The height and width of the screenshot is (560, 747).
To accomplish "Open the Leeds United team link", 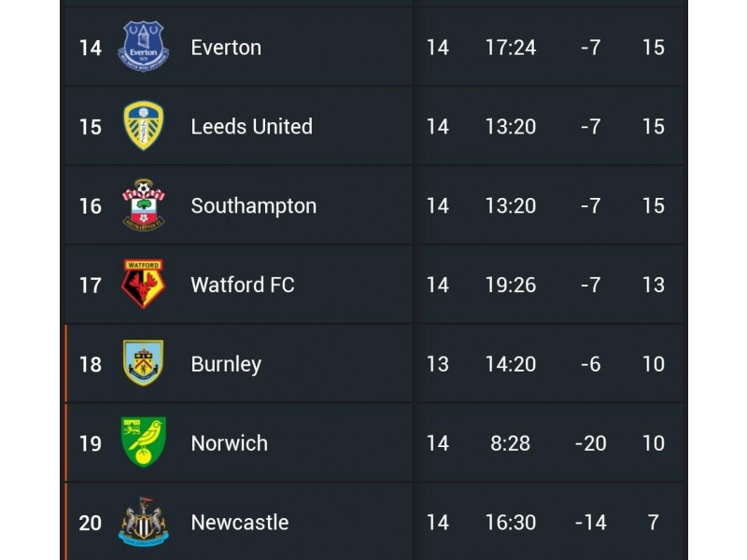I will 252,127.
